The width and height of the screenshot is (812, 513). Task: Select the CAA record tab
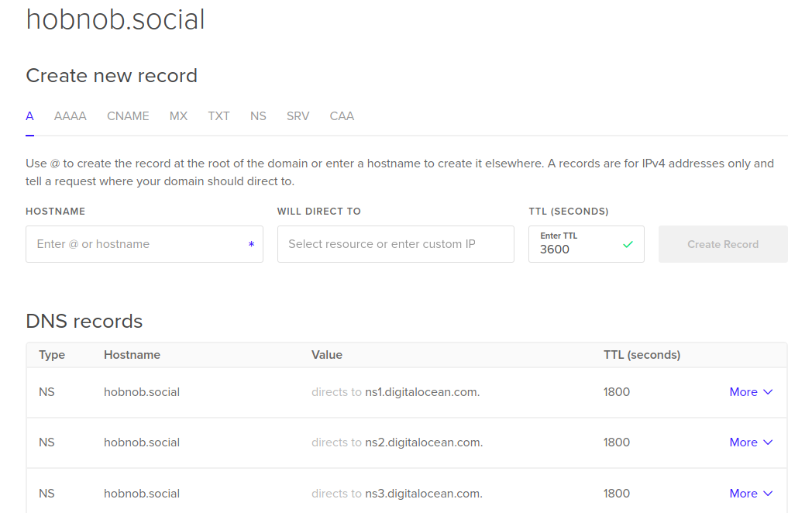pyautogui.click(x=342, y=116)
